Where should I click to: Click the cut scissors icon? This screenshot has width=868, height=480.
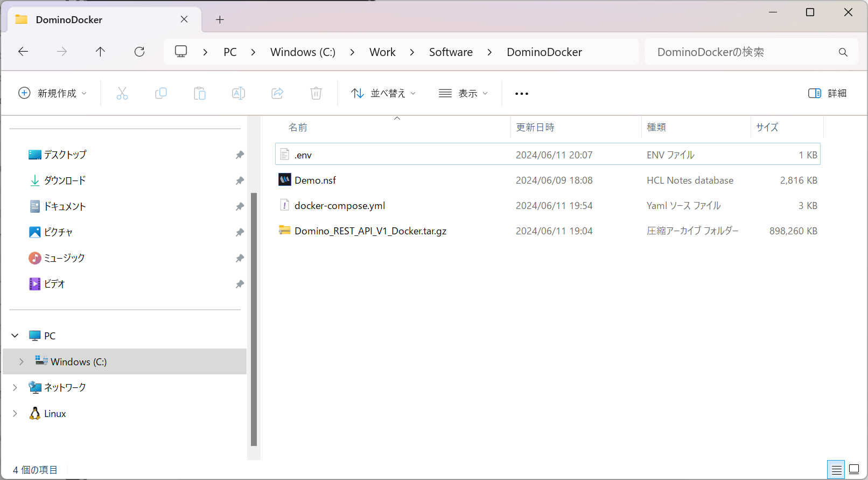(x=122, y=93)
